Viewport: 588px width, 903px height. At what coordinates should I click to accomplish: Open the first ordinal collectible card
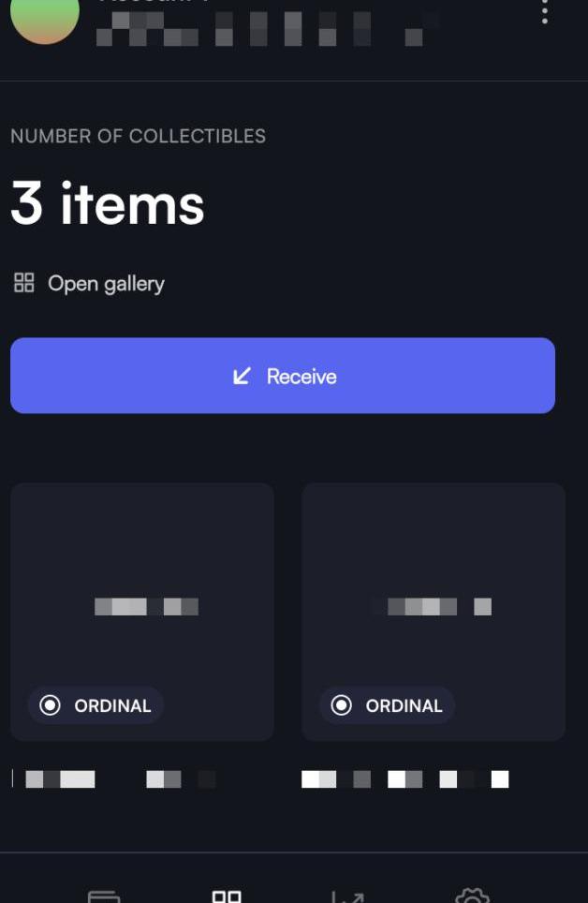coord(142,612)
